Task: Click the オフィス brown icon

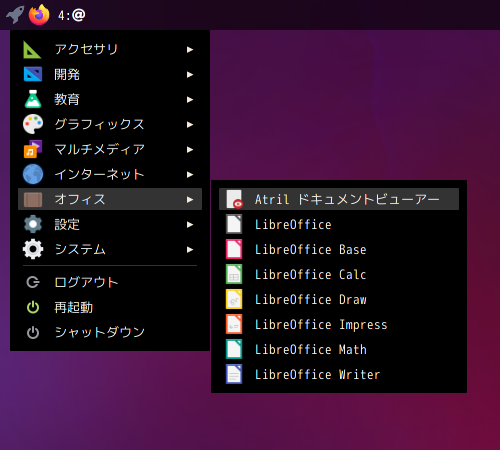Action: pyautogui.click(x=33, y=199)
